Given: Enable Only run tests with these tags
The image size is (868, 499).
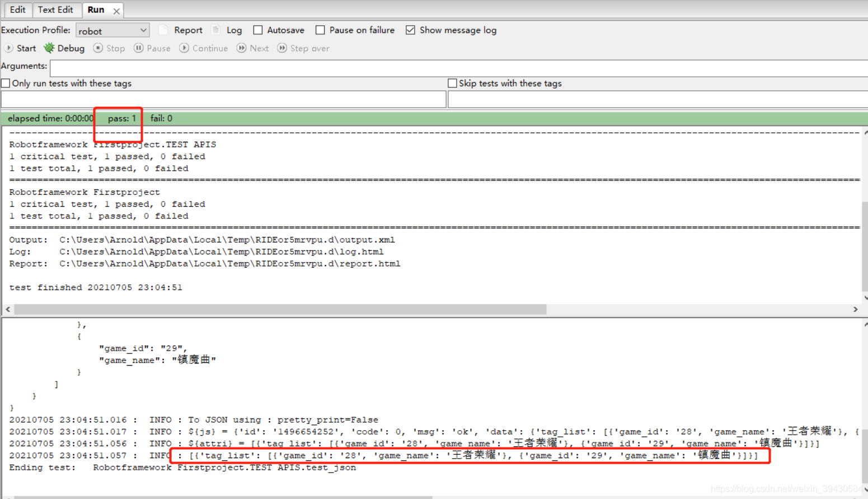Looking at the screenshot, I should tap(5, 83).
